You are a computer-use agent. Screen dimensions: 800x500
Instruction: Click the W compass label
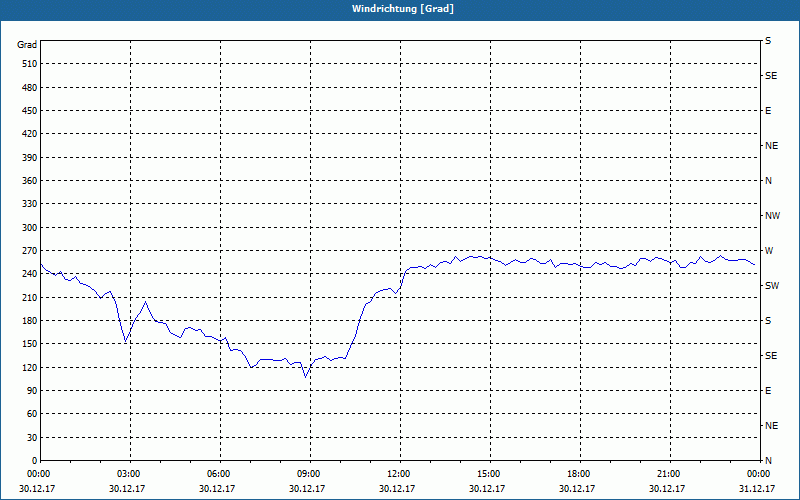pyautogui.click(x=769, y=251)
